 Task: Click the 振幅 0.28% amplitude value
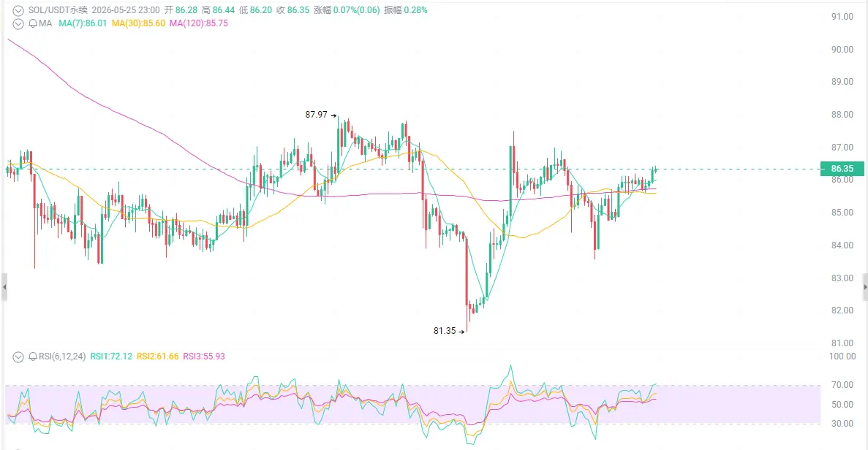click(x=407, y=10)
